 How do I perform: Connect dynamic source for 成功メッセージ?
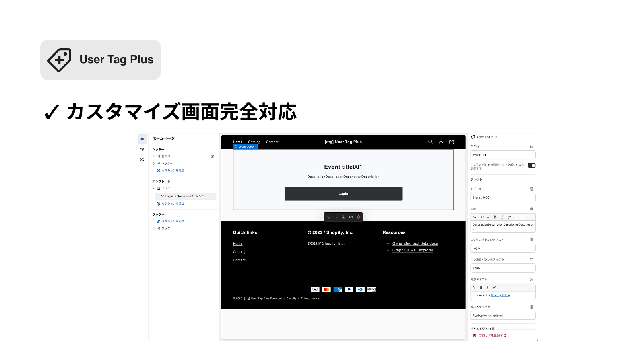(532, 307)
